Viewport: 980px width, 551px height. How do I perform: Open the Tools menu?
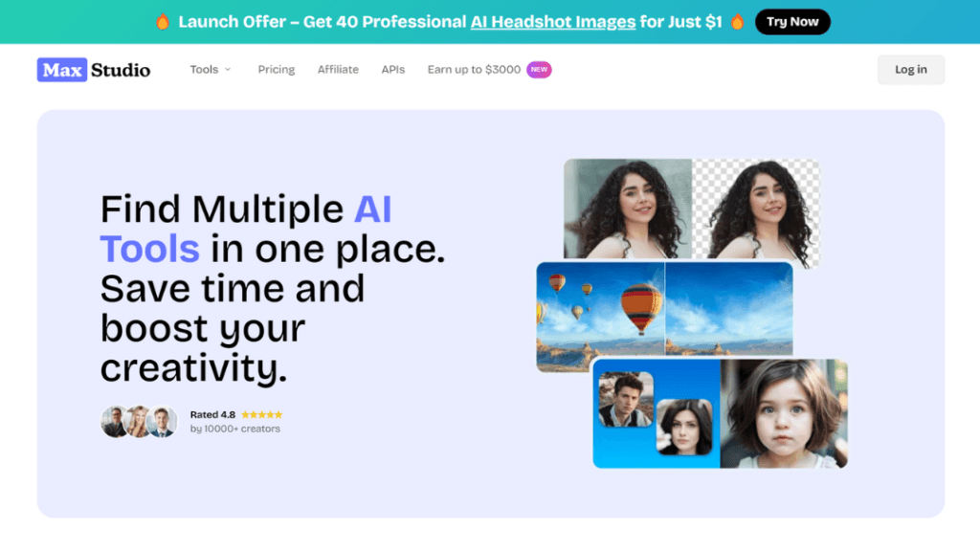pyautogui.click(x=211, y=69)
